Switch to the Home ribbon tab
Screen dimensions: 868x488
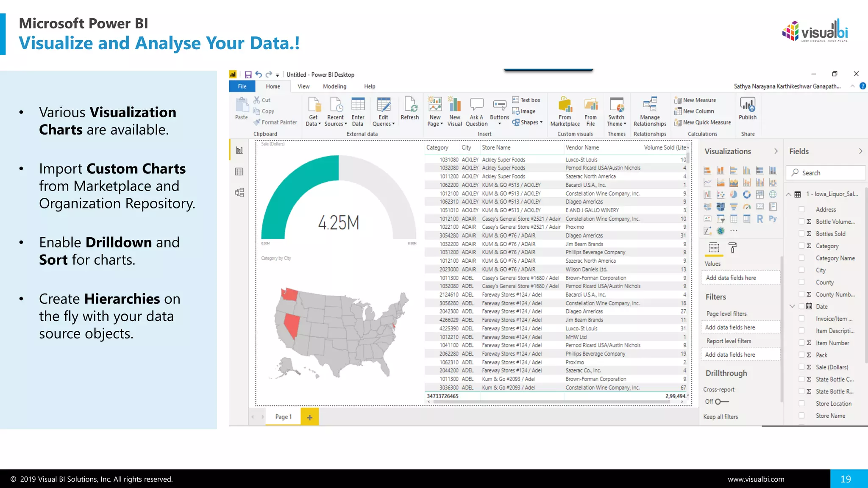click(x=273, y=86)
